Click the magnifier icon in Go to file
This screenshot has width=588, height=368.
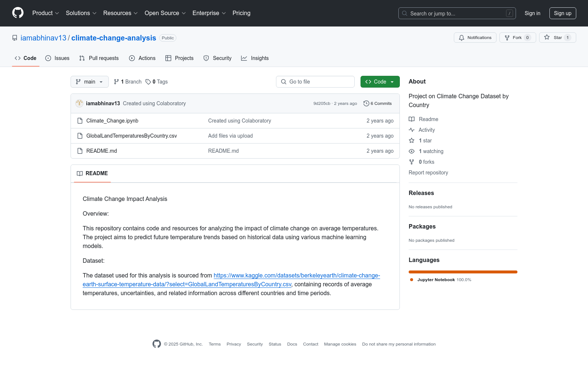click(x=284, y=82)
